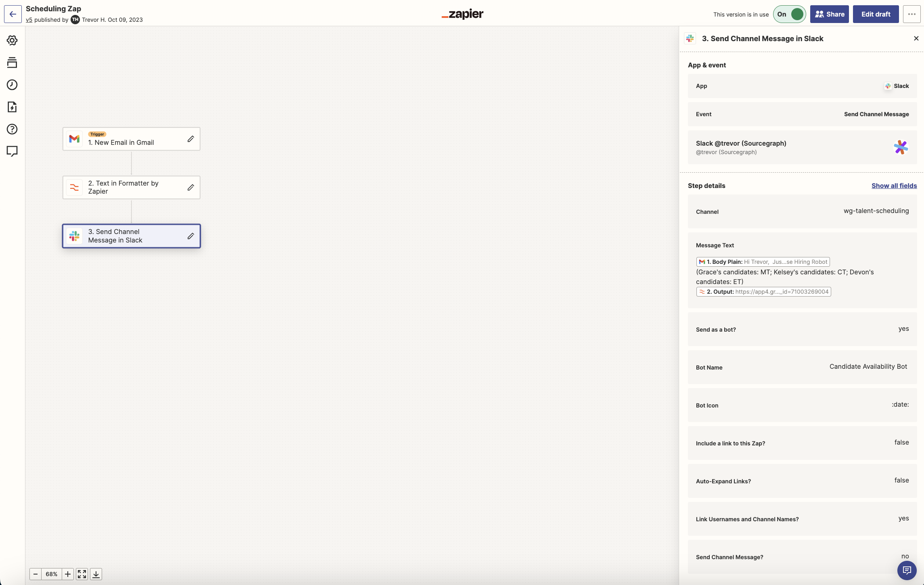Viewport: 924px width, 585px height.
Task: Zoom in the canvas with plus button
Action: (x=68, y=574)
